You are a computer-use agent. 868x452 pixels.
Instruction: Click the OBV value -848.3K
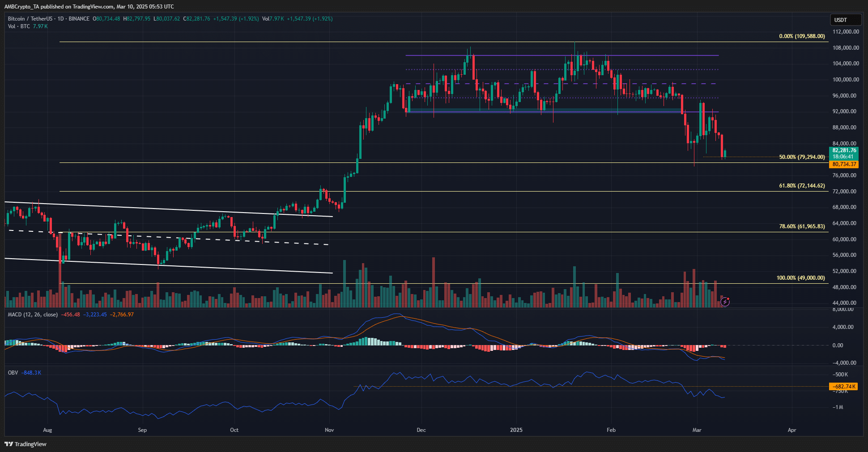point(31,373)
